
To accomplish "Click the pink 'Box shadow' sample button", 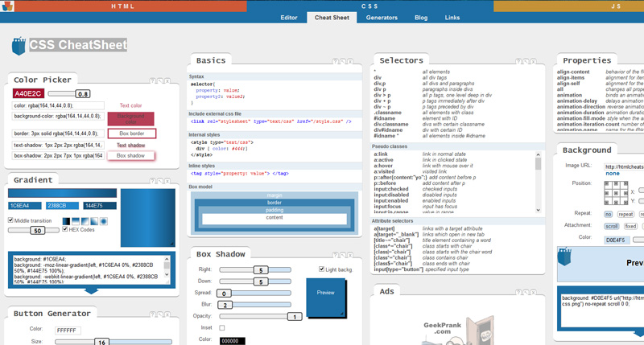I will point(130,155).
